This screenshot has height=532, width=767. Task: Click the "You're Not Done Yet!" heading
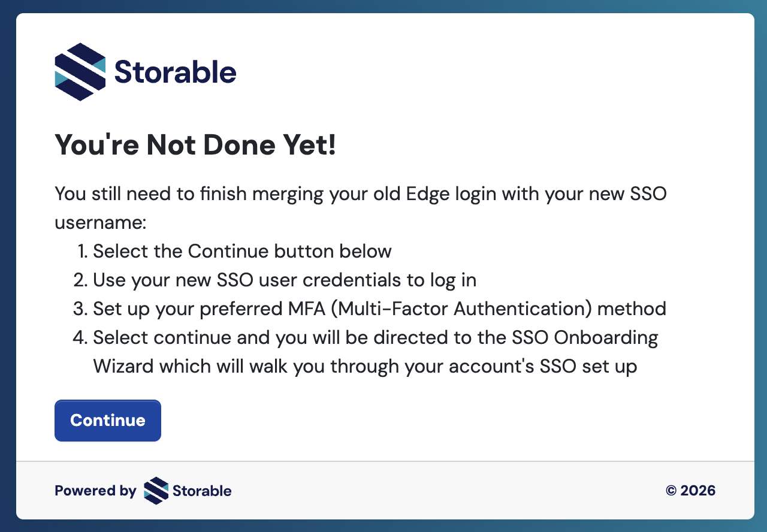[x=195, y=146]
